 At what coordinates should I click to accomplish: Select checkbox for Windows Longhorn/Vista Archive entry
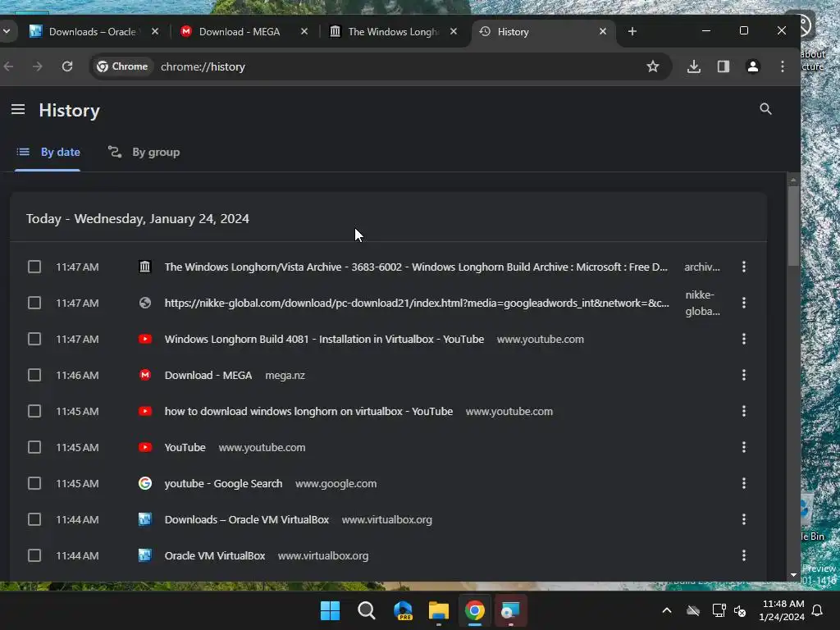pyautogui.click(x=34, y=267)
